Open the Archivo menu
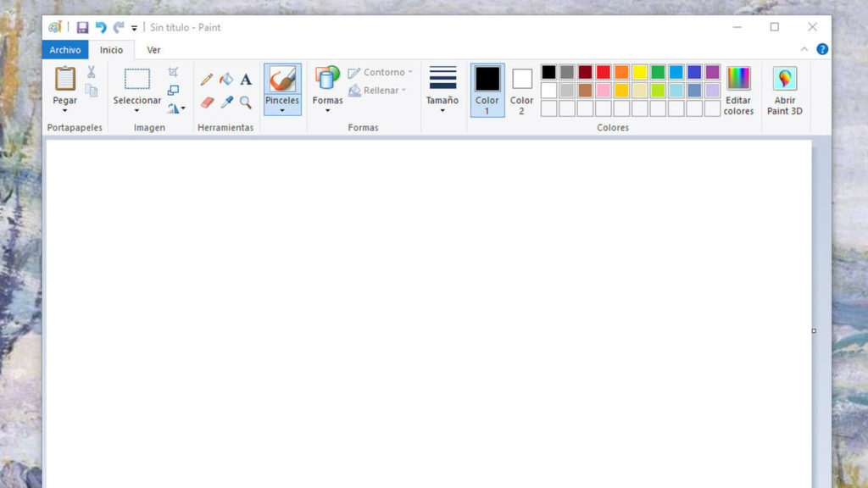Viewport: 868px width, 488px height. pyautogui.click(x=64, y=49)
